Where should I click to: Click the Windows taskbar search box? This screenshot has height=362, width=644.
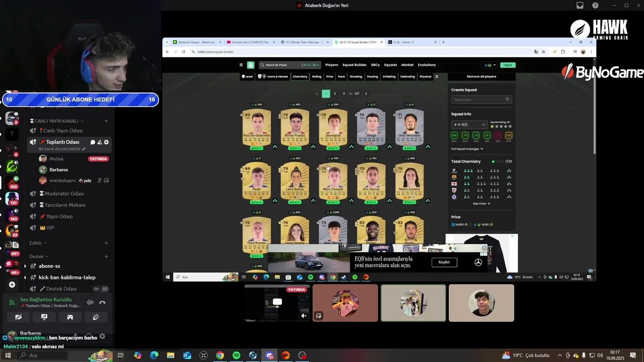tap(64, 355)
